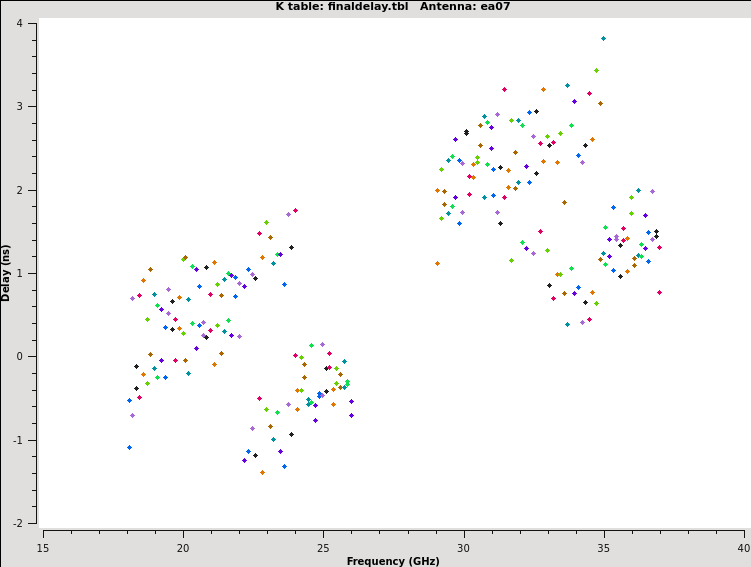The height and width of the screenshot is (567, 751).
Task: Select the lowest orange data point near 23 GHz
Action: (263, 472)
